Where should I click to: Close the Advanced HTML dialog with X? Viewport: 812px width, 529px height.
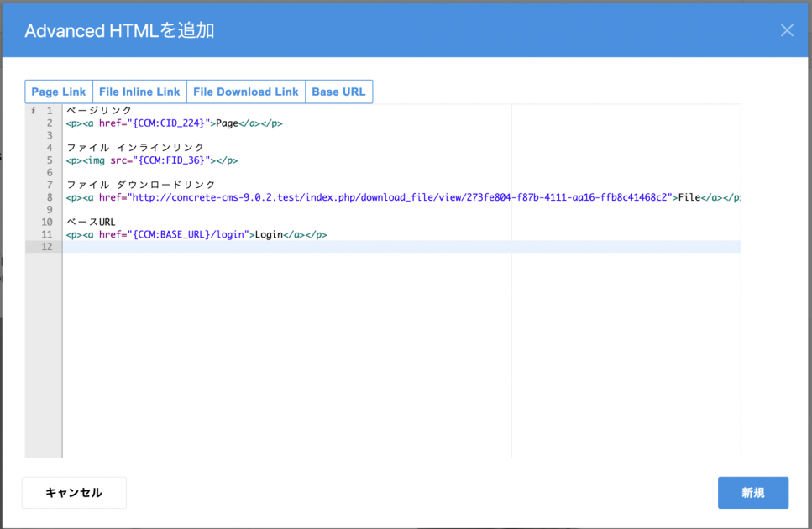[x=786, y=30]
